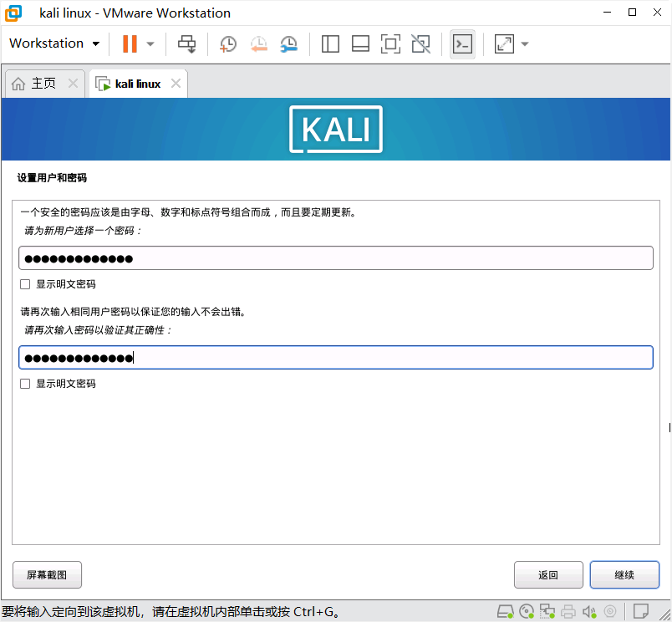Take a snapshot of the virtual machine
This screenshot has height=622, width=672.
[227, 43]
